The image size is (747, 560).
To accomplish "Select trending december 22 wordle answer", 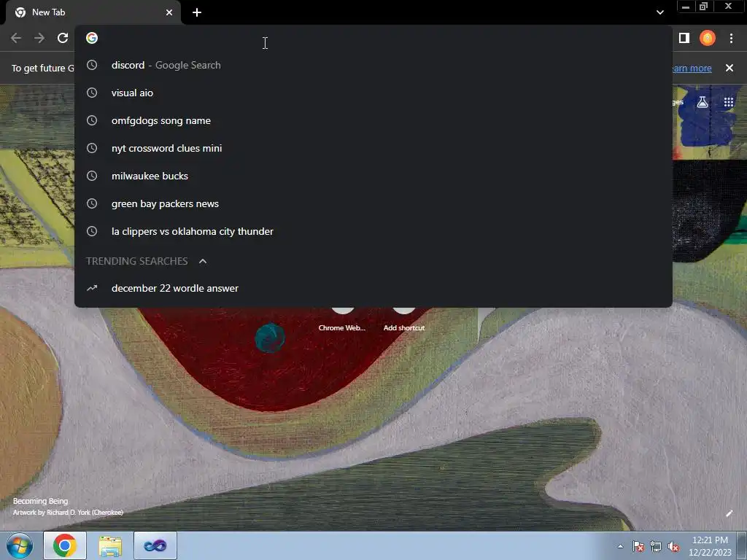I will click(373, 288).
